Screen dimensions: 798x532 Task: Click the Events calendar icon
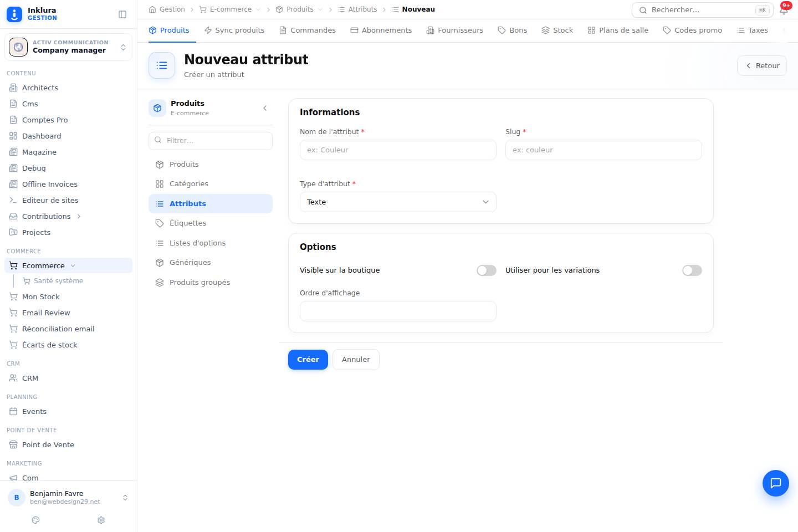tap(13, 411)
